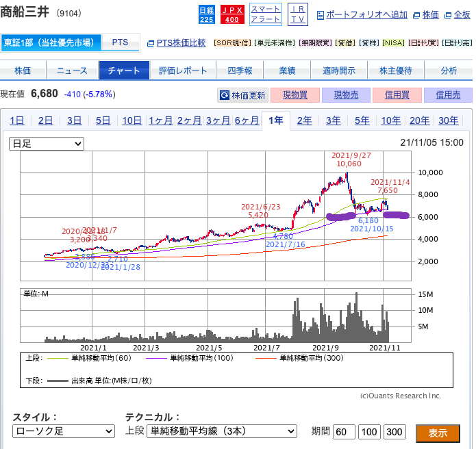Select the 1ヶ月 chart period
476x449 pixels.
point(160,120)
